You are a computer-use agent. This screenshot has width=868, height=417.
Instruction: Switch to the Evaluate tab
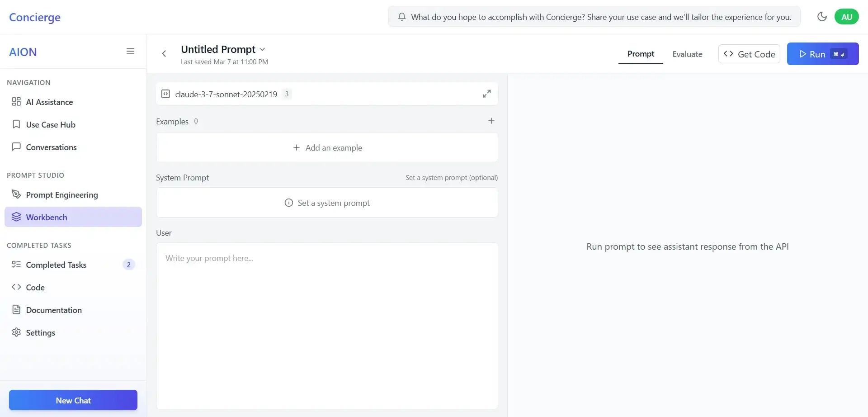coord(687,54)
